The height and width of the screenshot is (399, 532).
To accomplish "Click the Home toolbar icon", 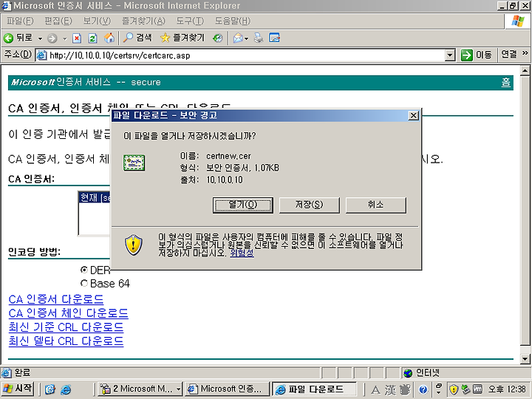I will click(x=109, y=38).
